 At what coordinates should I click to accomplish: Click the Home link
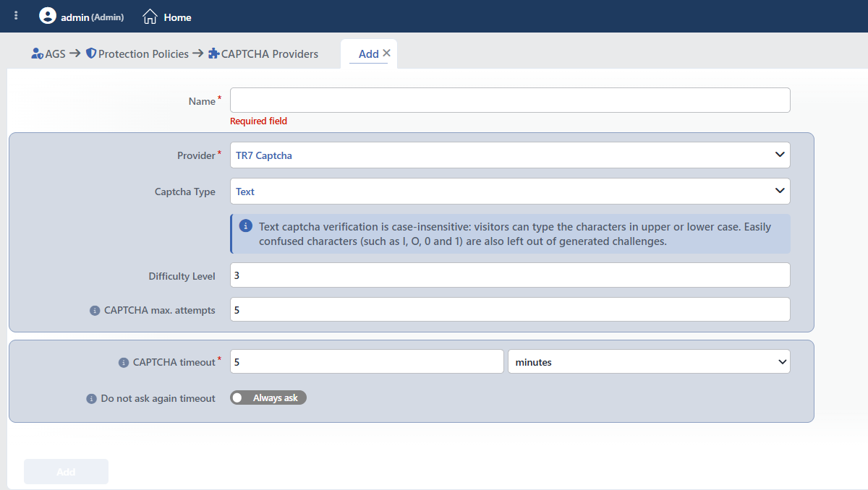[x=177, y=17]
